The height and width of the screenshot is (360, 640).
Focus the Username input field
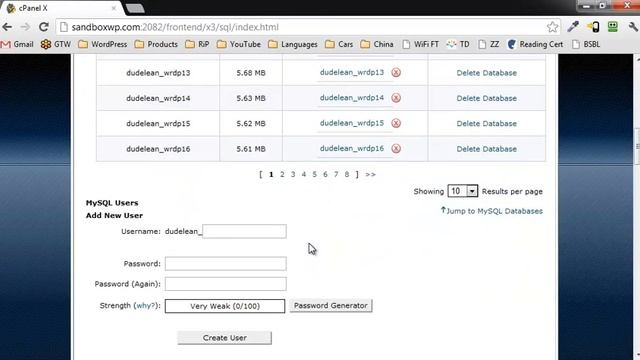point(244,231)
